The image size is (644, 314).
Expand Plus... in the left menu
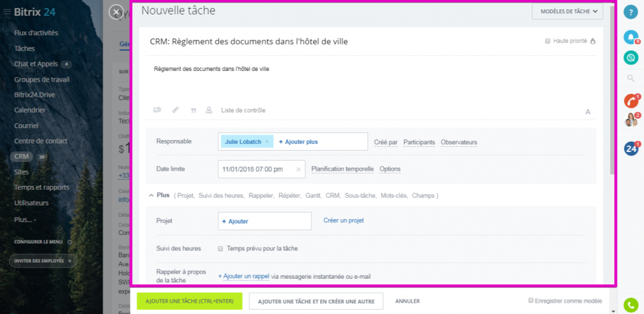click(25, 220)
